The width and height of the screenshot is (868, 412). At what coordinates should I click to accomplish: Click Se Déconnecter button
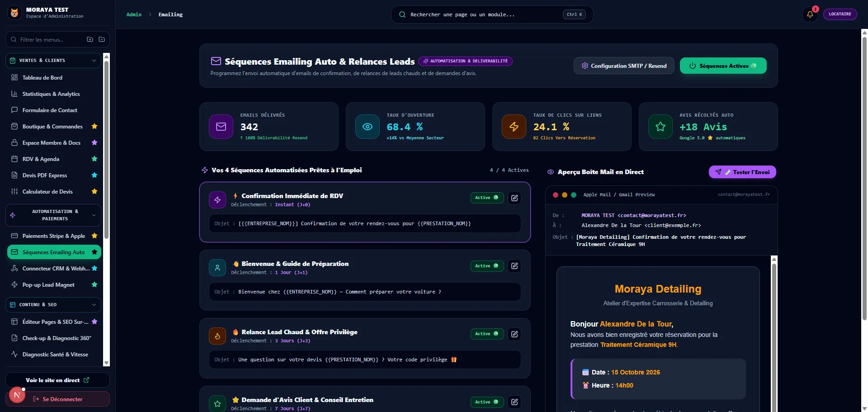pyautogui.click(x=57, y=399)
